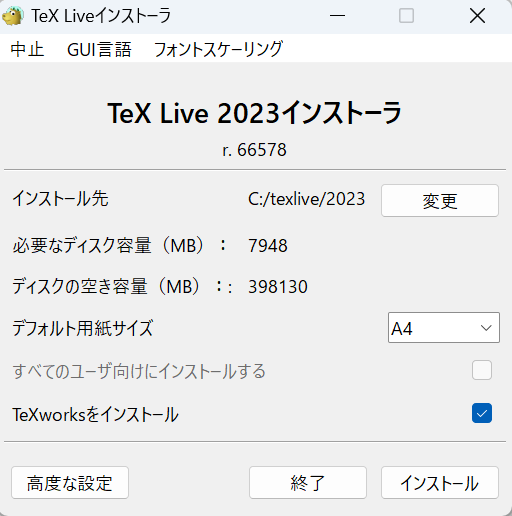
Task: Click the revision text r. 66578
Action: coord(255,150)
